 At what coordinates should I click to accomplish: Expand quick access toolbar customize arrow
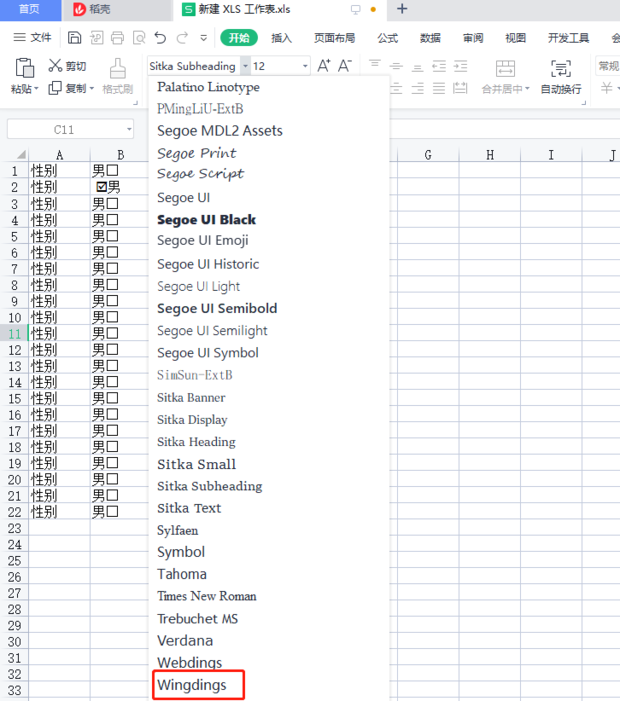[x=203, y=38]
